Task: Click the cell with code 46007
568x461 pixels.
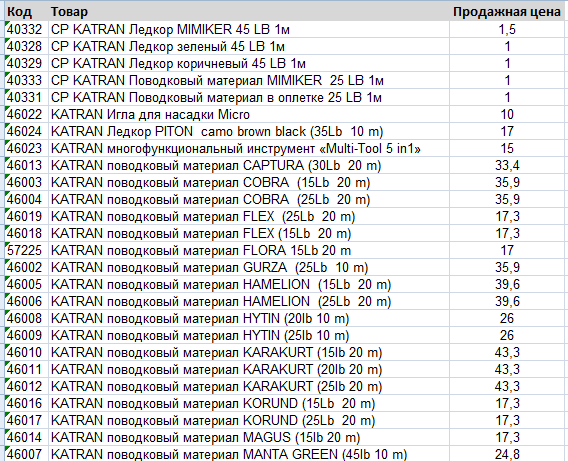Action: 27,454
